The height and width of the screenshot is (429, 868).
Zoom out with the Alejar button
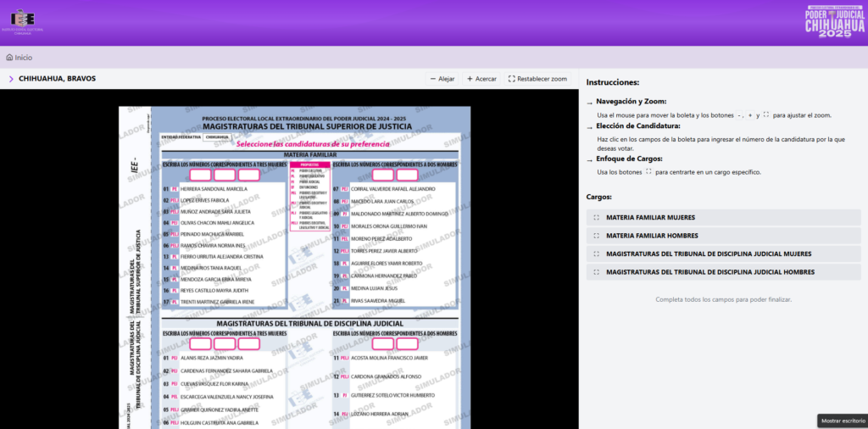[x=442, y=79]
